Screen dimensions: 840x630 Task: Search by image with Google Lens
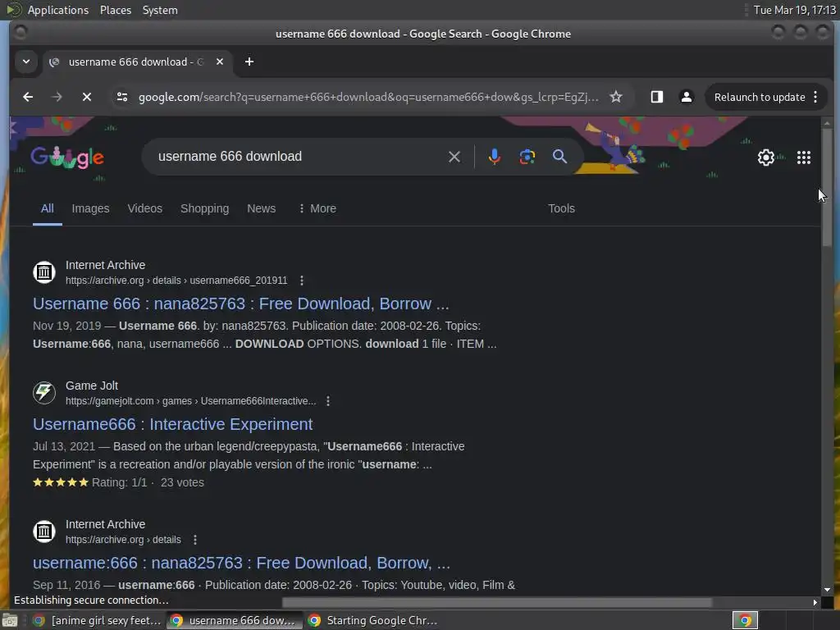[527, 157]
